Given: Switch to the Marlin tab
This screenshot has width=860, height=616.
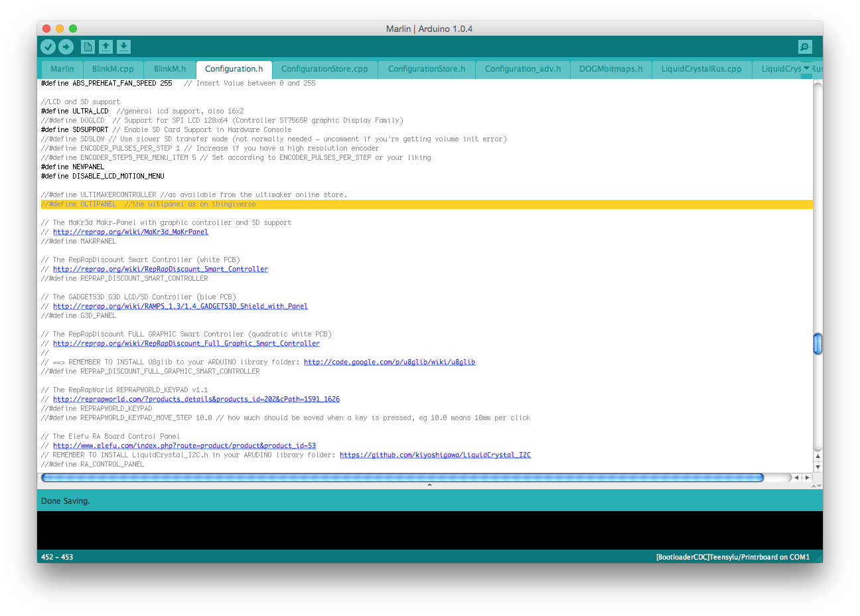Looking at the screenshot, I should 62,69.
